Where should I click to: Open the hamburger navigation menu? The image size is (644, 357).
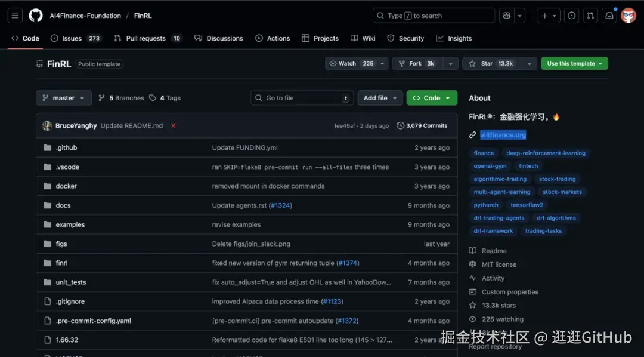(15, 16)
